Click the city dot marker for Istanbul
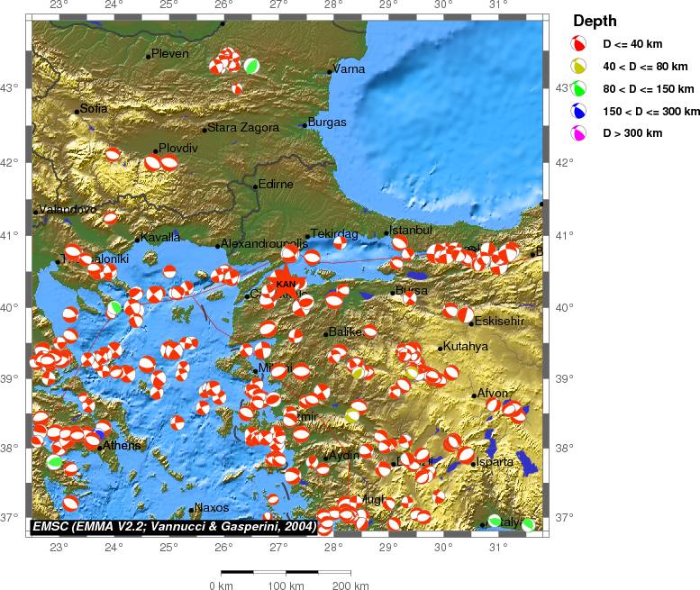 tap(386, 233)
